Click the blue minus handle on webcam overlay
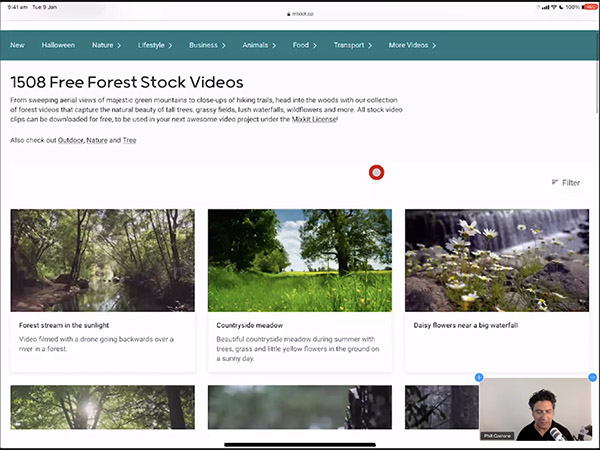 (x=592, y=378)
